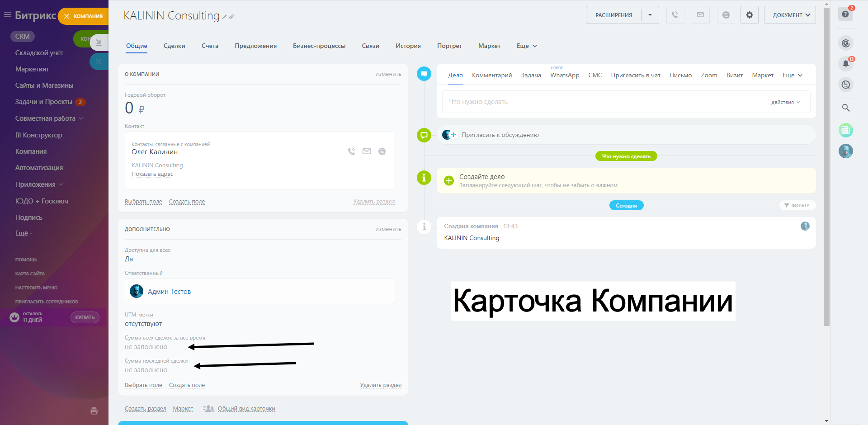This screenshot has height=425, width=868.
Task: Open the Бизнес-процессы tab
Action: coord(319,46)
